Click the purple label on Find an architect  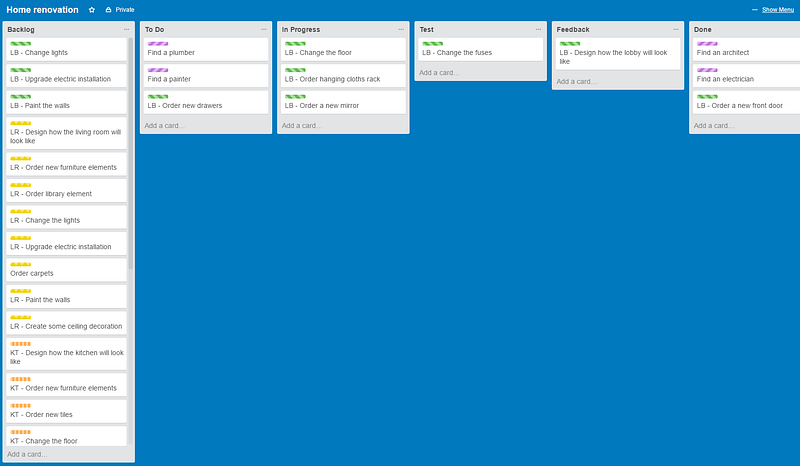(707, 44)
